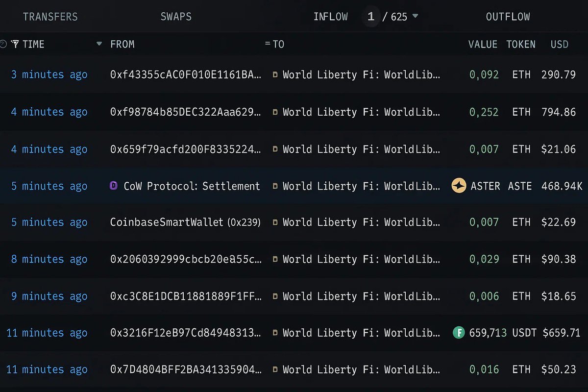Click the $50.23 USD amount
The height and width of the screenshot is (392, 588).
pyautogui.click(x=559, y=369)
